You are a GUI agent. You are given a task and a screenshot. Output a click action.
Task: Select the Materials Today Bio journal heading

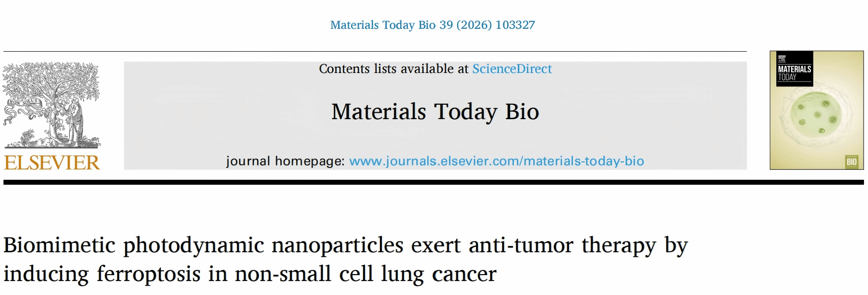[x=435, y=112]
